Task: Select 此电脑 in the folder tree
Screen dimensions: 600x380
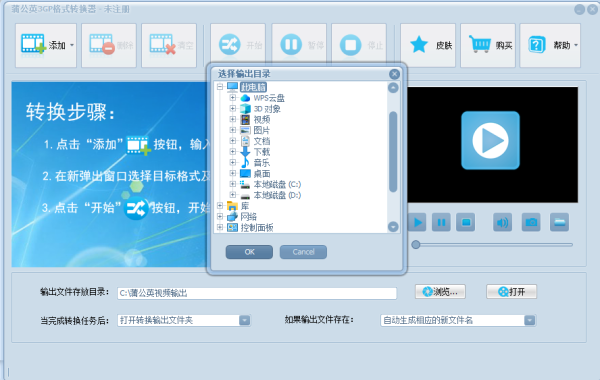Action: point(253,87)
